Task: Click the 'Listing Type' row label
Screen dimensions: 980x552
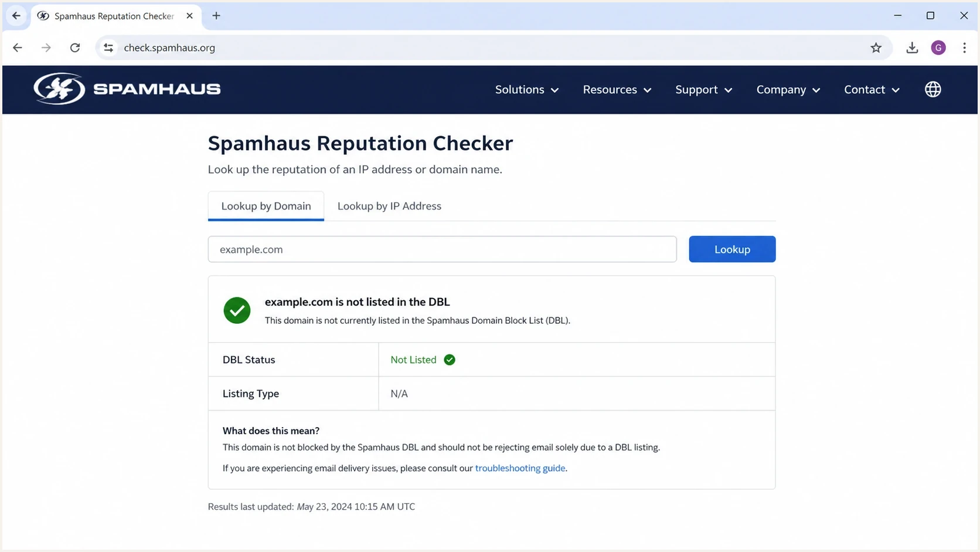Action: [x=250, y=394]
